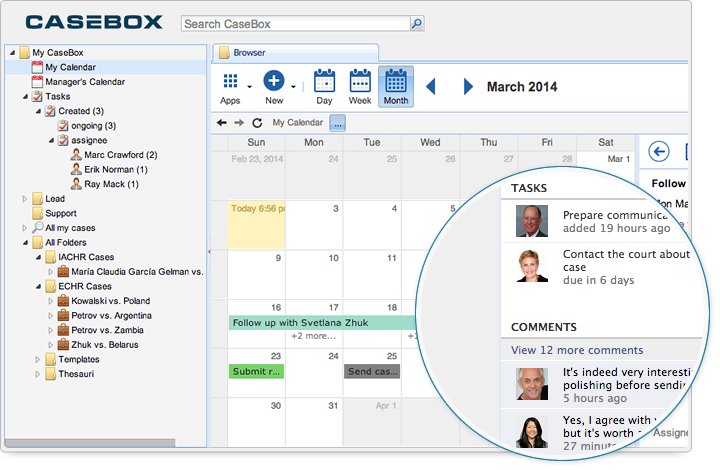This screenshot has width=720, height=470.
Task: Open My Calendar in tree
Action: [x=70, y=67]
